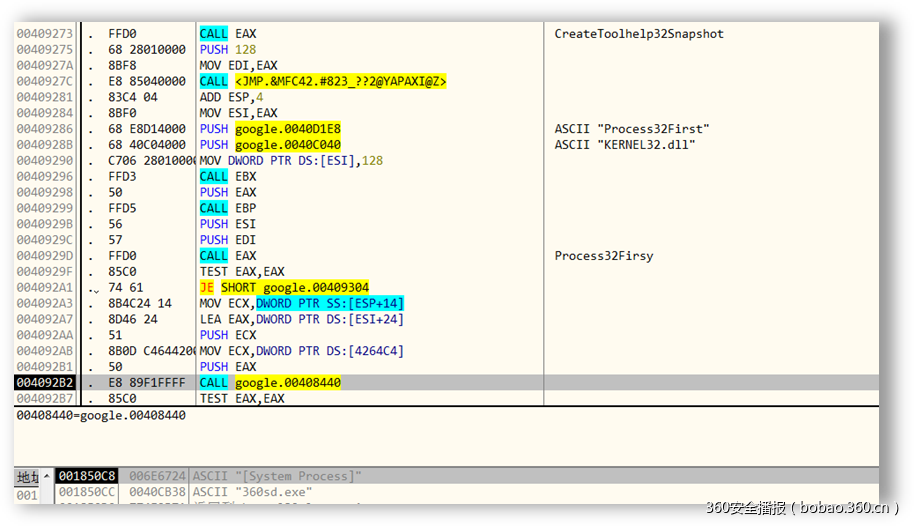Image resolution: width=914 pixels, height=526 pixels.
Task: Click the CreateToolhelp32Snapshot comment
Action: [x=639, y=34]
